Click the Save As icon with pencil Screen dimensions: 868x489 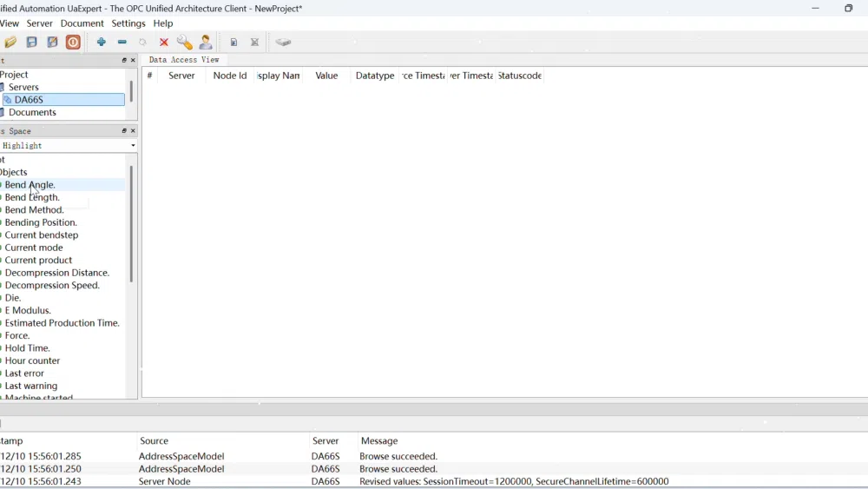coord(53,42)
